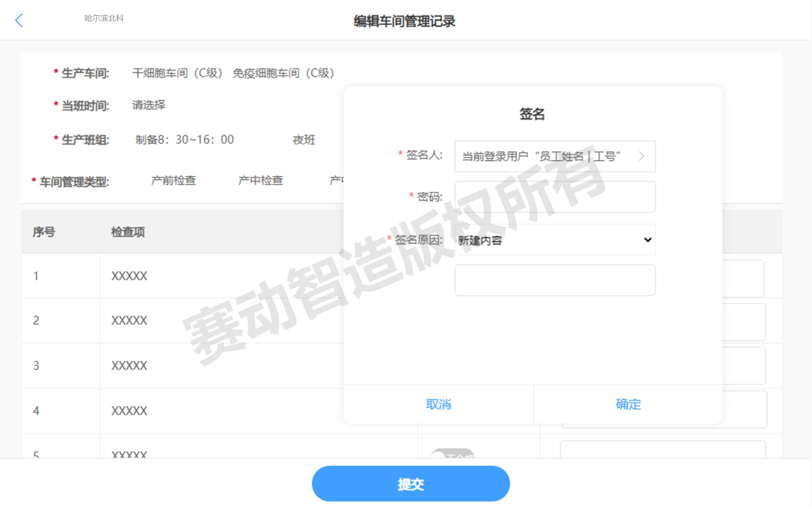Click the 哈尔滨北科 header text
The image size is (812, 508).
pos(104,18)
